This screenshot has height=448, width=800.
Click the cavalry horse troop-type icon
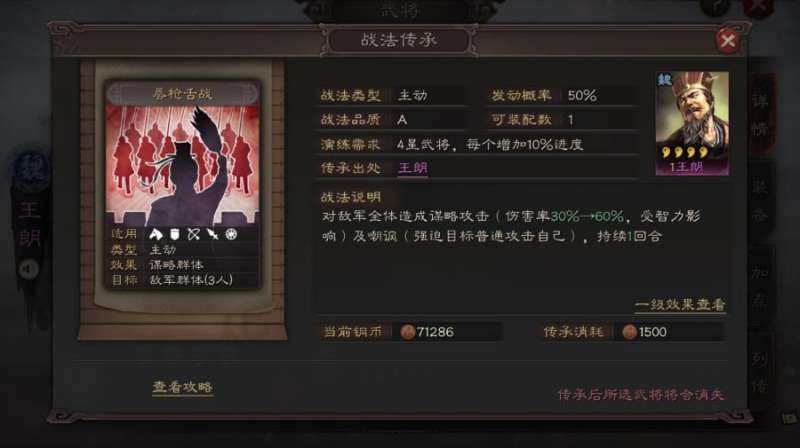pos(156,234)
